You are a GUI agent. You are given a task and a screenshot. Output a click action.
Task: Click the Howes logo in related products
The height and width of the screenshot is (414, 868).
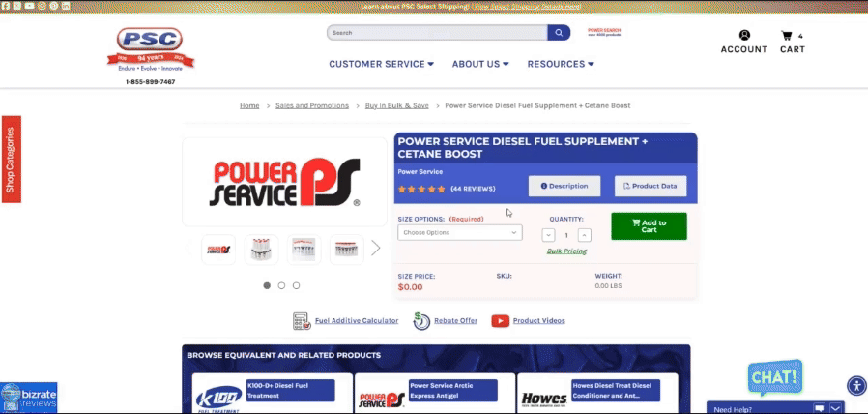point(544,399)
